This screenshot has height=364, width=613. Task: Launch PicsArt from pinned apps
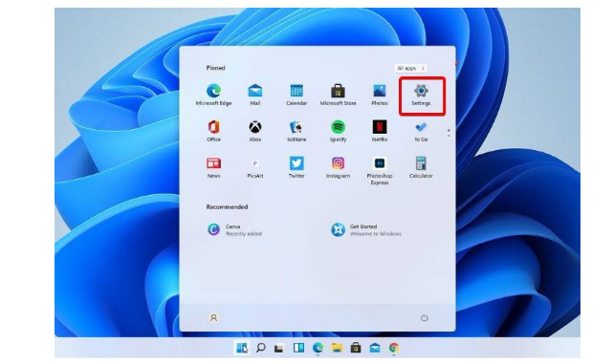tap(255, 167)
